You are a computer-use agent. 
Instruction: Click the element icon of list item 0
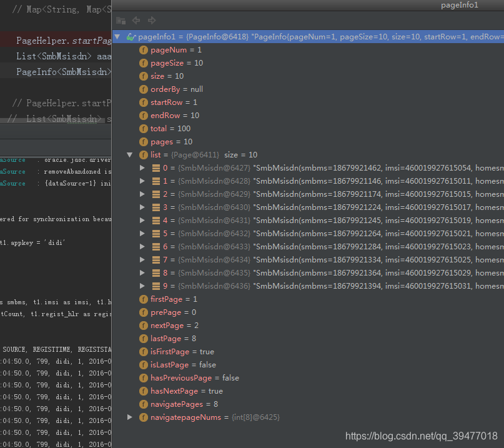(156, 168)
